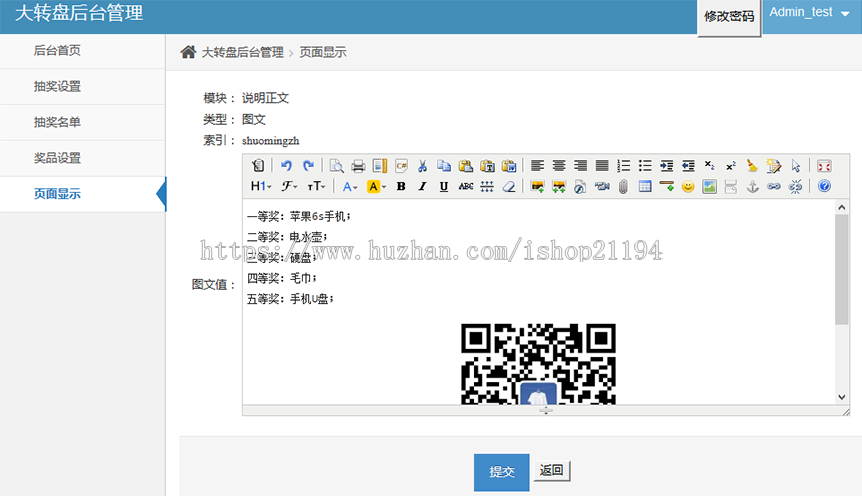Toggle italic formatting

pyautogui.click(x=423, y=186)
